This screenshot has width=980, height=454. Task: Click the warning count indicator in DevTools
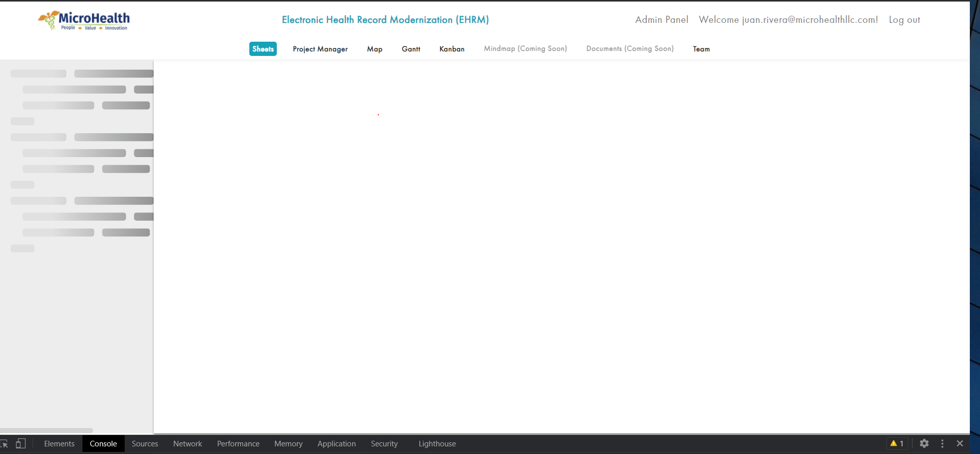pos(897,444)
